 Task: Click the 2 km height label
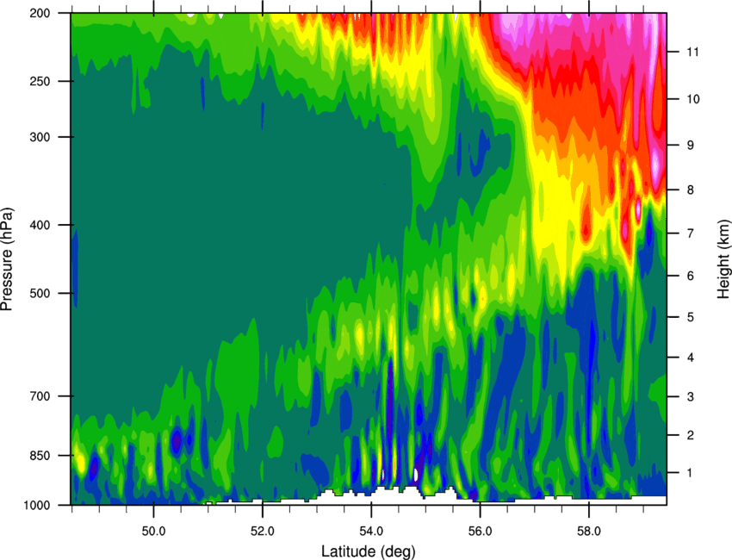(691, 435)
